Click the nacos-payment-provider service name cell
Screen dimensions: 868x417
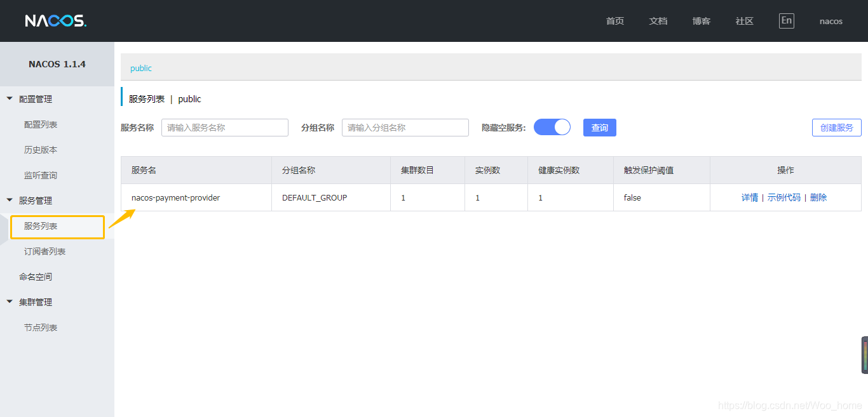click(196, 197)
